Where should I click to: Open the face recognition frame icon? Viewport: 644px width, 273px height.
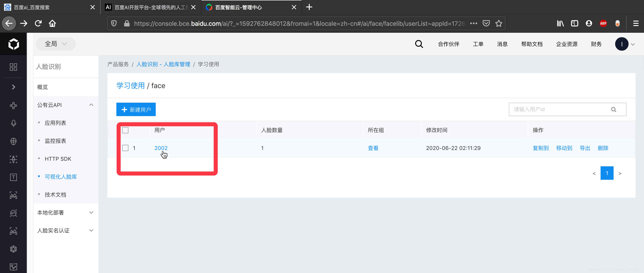13,159
